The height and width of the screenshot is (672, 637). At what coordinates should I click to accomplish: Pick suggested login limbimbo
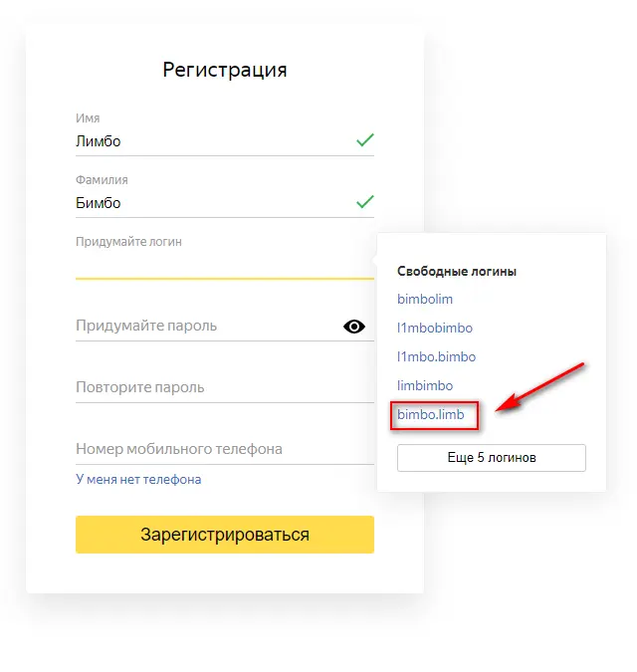[425, 385]
